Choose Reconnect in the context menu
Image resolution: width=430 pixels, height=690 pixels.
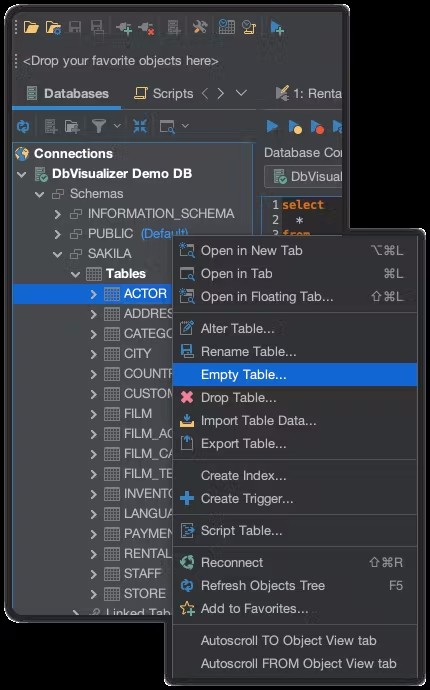(x=294, y=562)
